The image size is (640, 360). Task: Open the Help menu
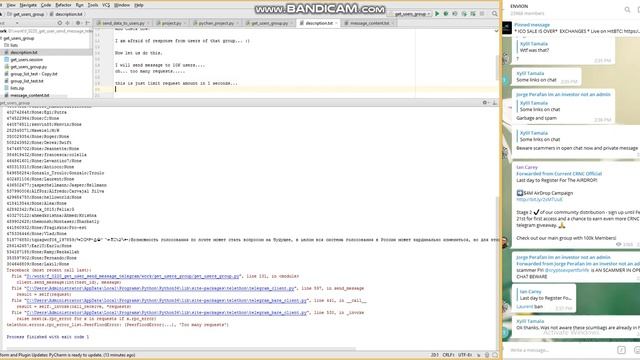139,5
